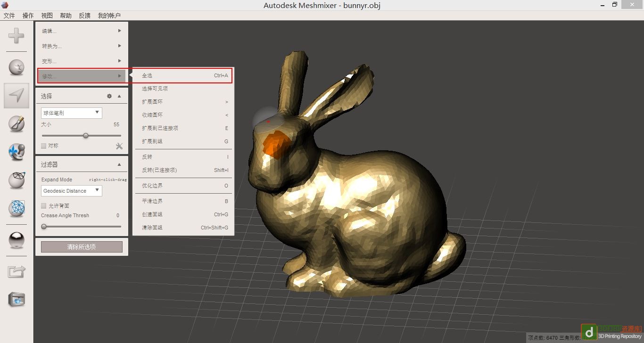The height and width of the screenshot is (343, 644).
Task: Click the Crease Angle Thresh value 0
Action: (118, 215)
